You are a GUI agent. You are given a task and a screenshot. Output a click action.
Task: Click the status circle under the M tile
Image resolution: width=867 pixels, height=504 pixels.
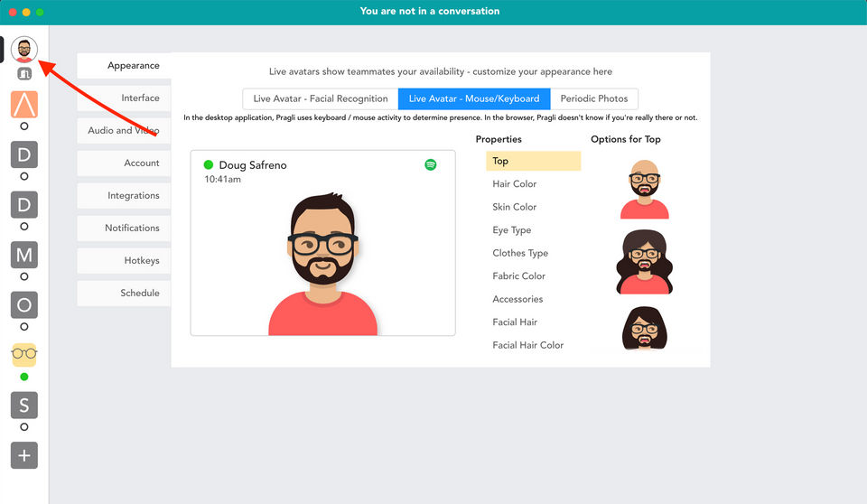23,276
